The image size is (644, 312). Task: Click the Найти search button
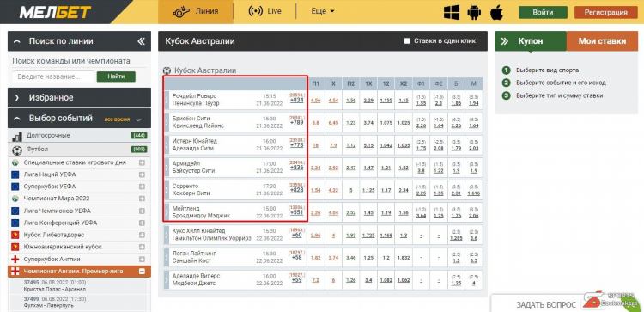[116, 76]
